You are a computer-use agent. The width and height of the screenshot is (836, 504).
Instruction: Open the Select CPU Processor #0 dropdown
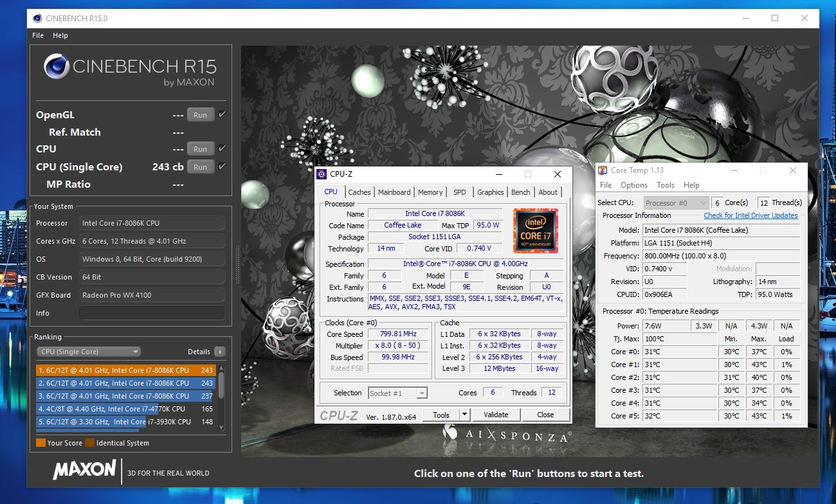click(676, 203)
